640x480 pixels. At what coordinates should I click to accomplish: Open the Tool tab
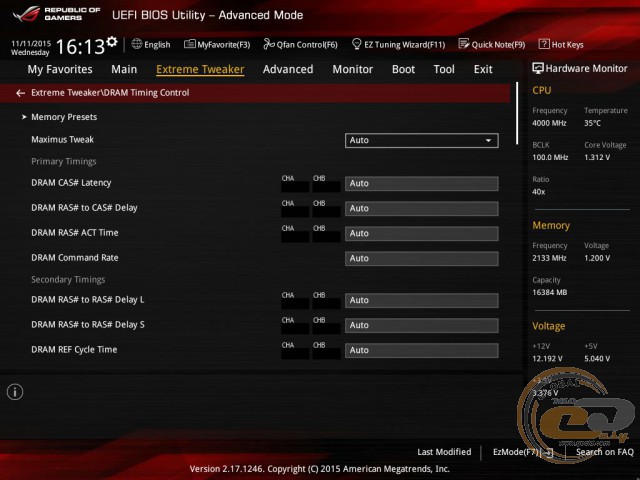444,69
